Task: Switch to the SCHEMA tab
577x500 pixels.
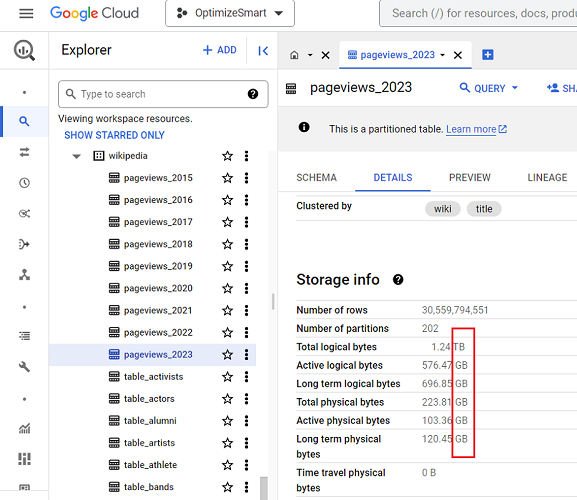Action: pos(316,178)
